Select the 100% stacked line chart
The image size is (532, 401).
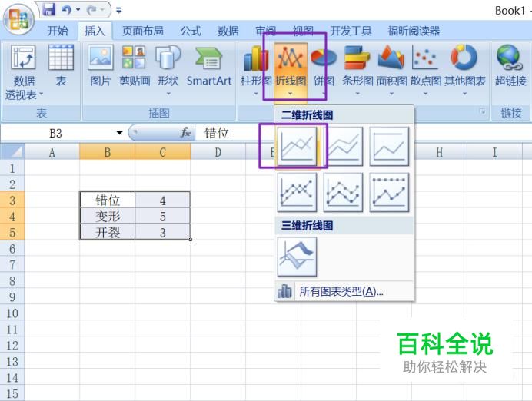[x=389, y=146]
